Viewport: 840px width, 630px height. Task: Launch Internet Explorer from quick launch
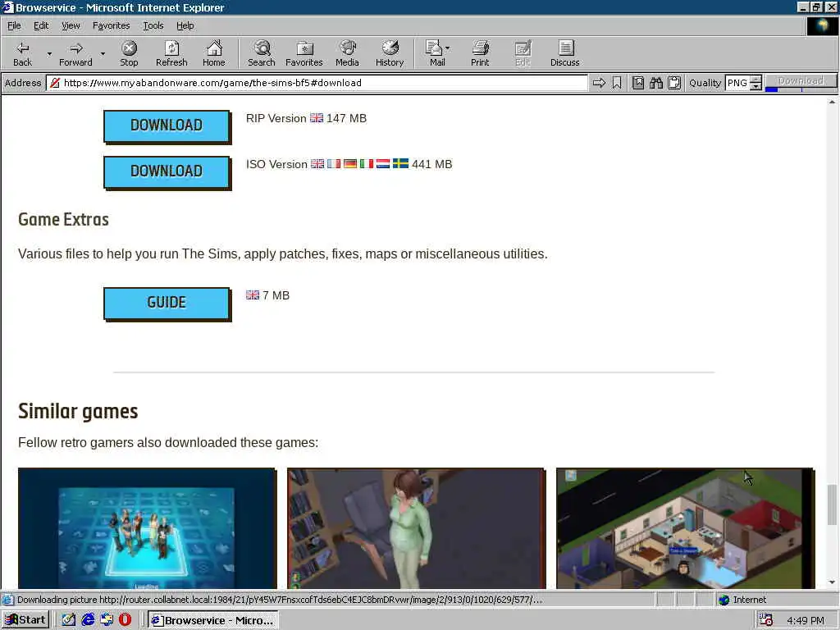pyautogui.click(x=88, y=620)
